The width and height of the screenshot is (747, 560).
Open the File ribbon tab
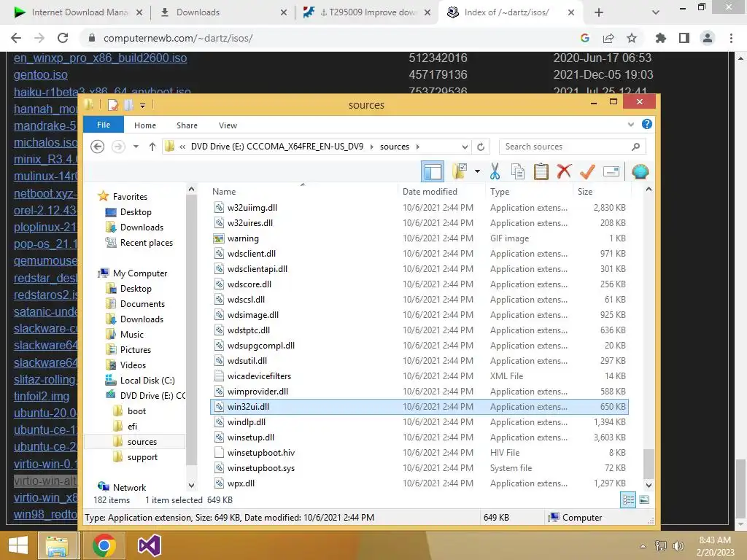click(104, 125)
